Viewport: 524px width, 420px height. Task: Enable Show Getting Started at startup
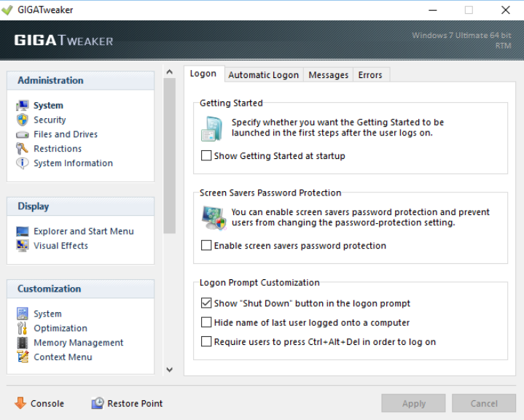tap(206, 156)
